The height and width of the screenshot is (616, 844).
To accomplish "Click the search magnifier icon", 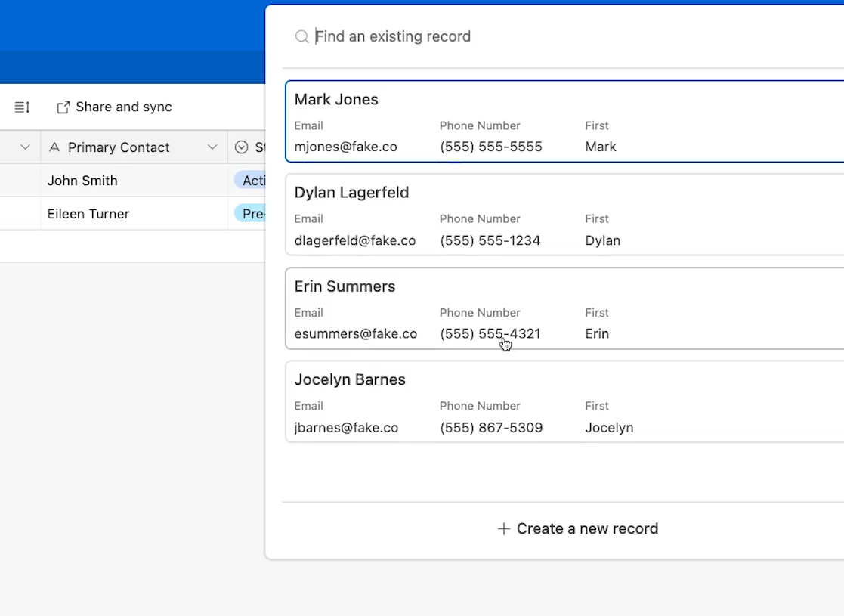I will point(302,36).
